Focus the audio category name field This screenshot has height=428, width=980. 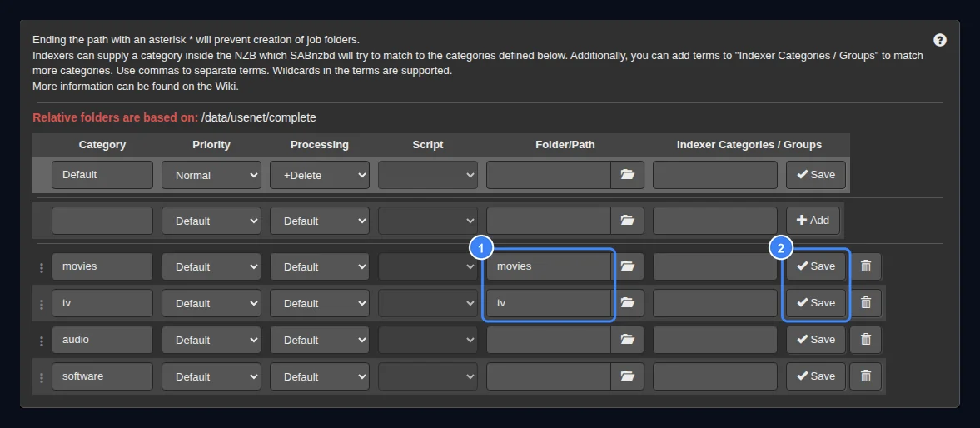[102, 339]
